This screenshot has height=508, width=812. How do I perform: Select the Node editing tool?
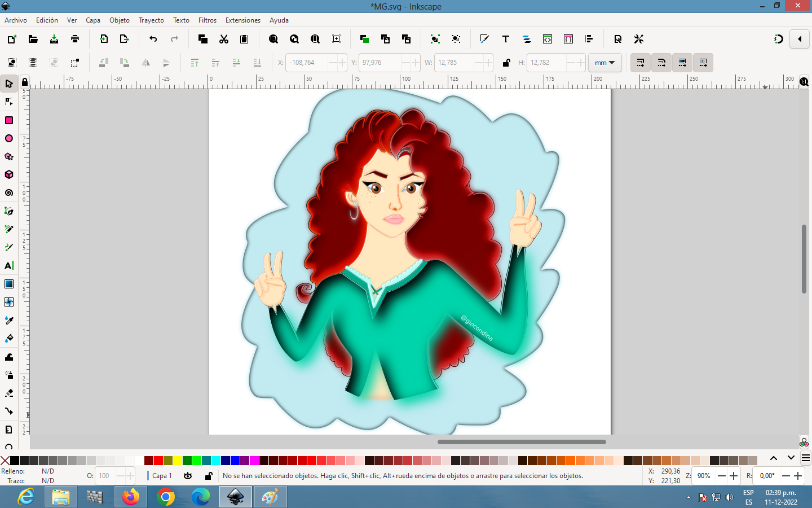(9, 102)
